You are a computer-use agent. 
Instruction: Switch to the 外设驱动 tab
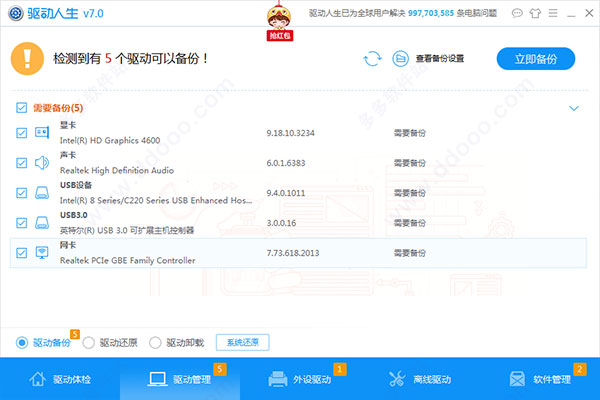300,379
